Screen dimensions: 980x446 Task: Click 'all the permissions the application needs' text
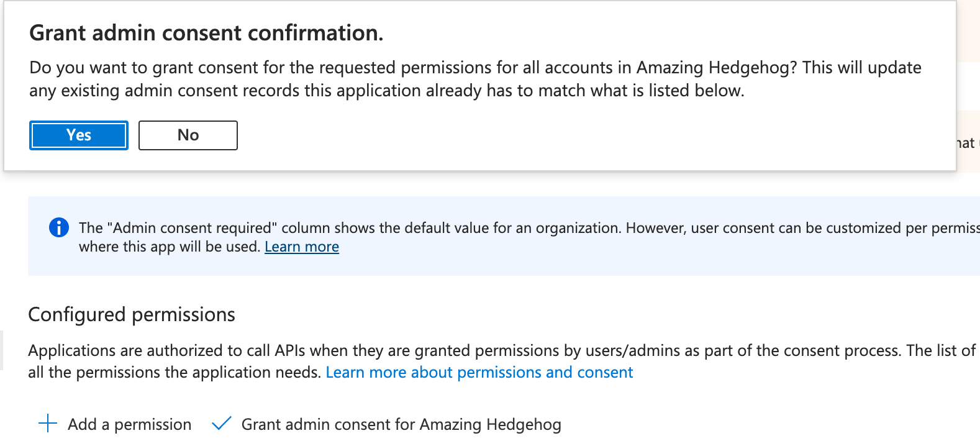tap(174, 372)
